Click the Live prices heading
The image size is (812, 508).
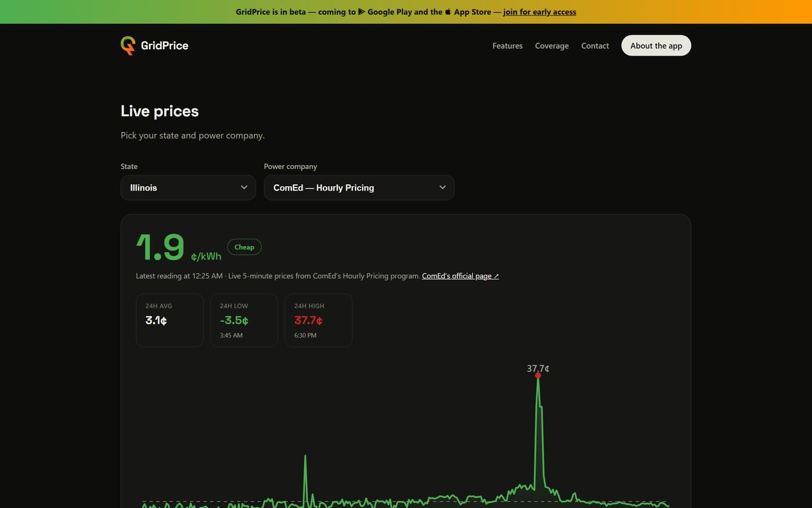[x=159, y=111]
